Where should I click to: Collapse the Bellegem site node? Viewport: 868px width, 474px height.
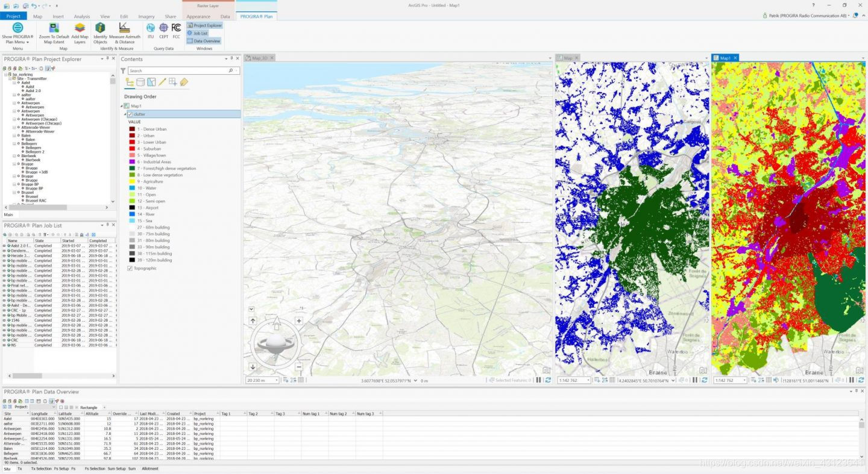[14, 144]
